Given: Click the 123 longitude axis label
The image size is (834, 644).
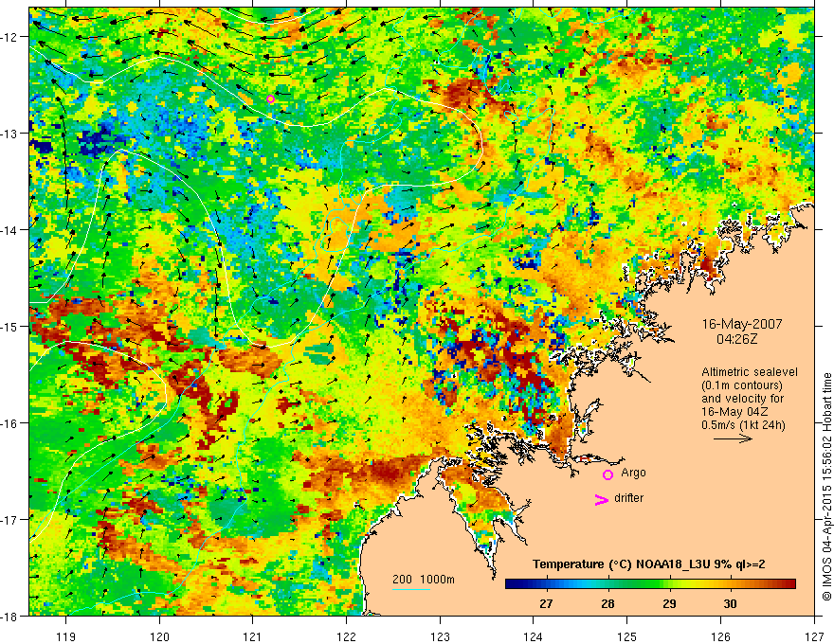Looking at the screenshot, I should (x=440, y=636).
